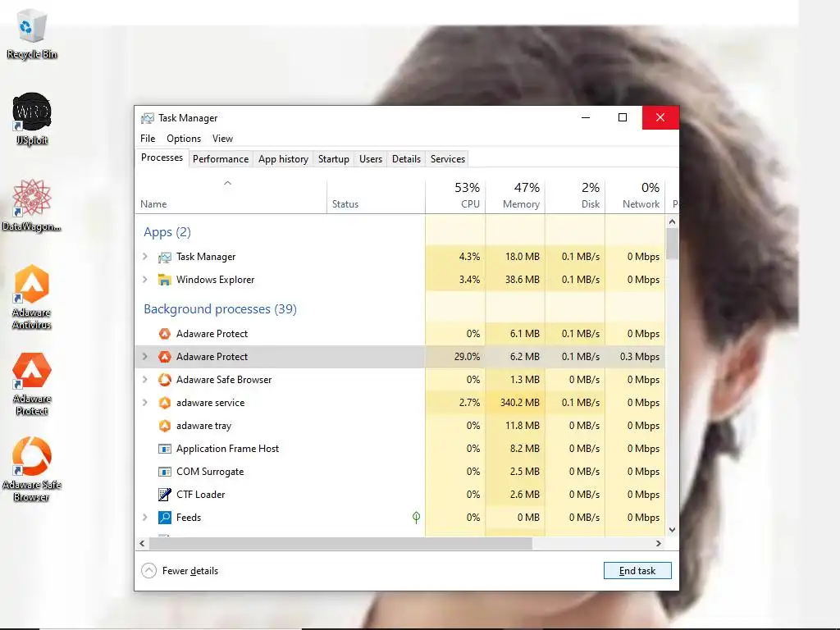Sort by the CPU column header
This screenshot has height=630, width=840.
click(x=455, y=197)
